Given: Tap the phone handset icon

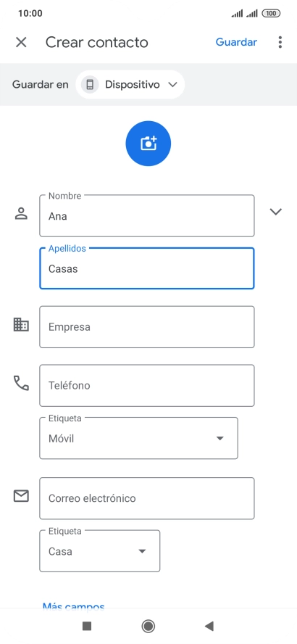Looking at the screenshot, I should pos(21,383).
